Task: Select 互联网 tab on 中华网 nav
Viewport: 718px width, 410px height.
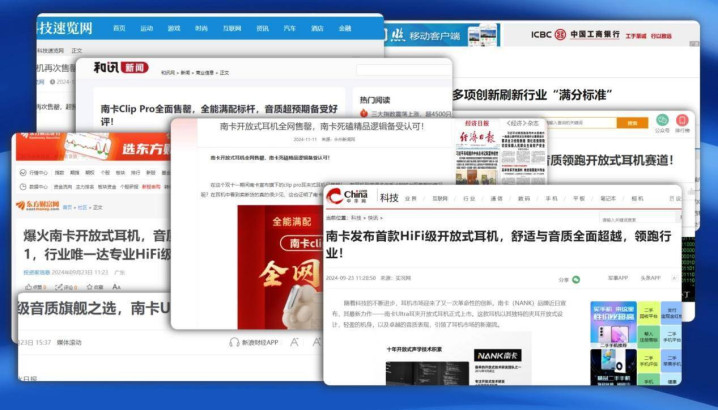Action: [x=440, y=199]
